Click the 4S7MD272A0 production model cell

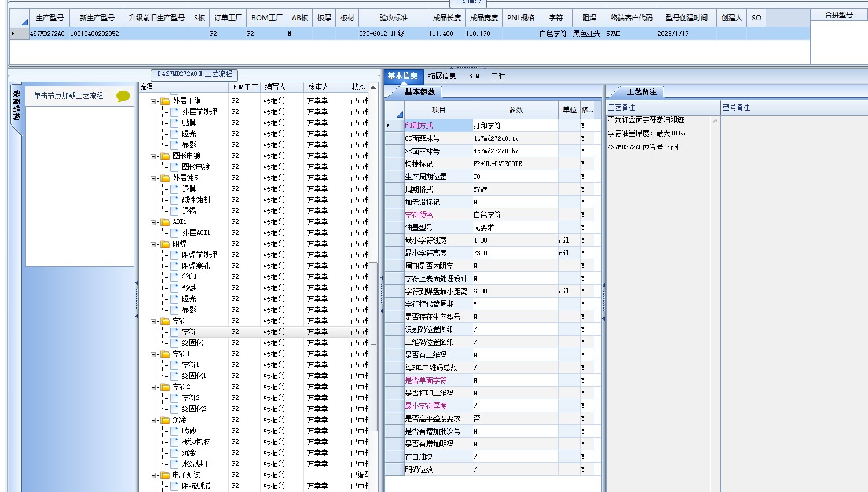click(47, 34)
